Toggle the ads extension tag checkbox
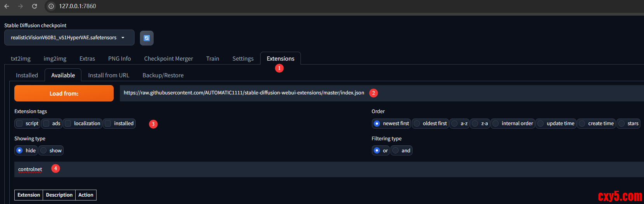The width and height of the screenshot is (644, 204). pos(47,124)
